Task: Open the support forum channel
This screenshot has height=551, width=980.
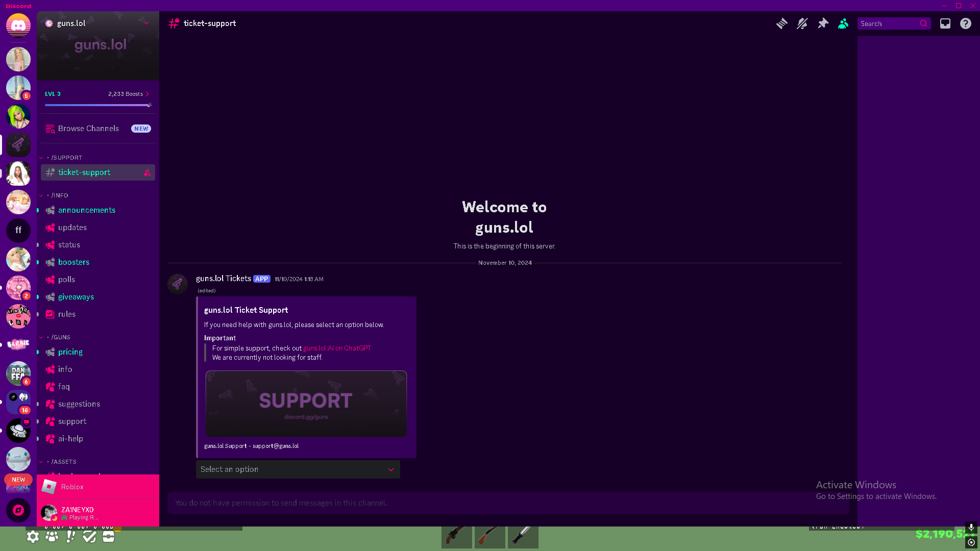Action: click(x=98, y=421)
